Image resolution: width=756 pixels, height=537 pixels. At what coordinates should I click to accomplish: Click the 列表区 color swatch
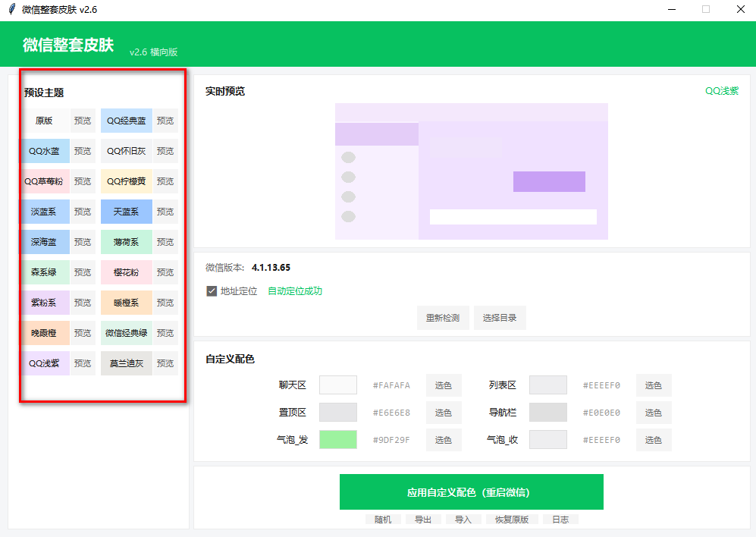pyautogui.click(x=548, y=385)
